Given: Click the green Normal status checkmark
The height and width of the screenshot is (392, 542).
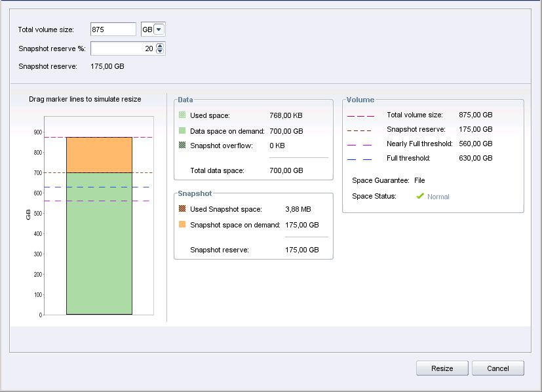Looking at the screenshot, I should point(420,196).
